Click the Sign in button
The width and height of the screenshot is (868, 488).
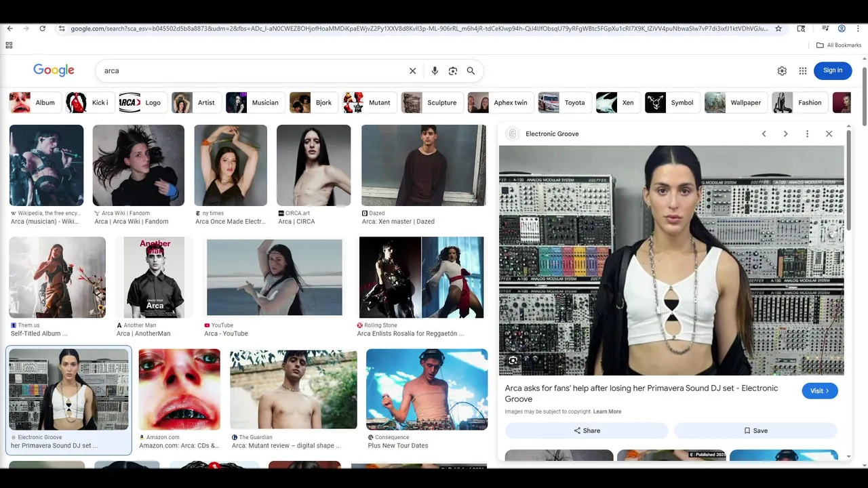pos(833,70)
